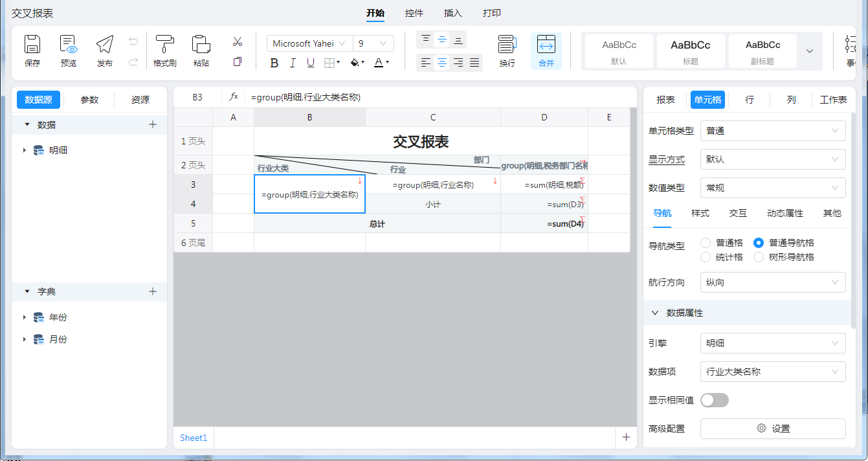The image size is (868, 461).
Task: Open the 航行方向 dropdown showing 纵向
Action: [x=773, y=282]
